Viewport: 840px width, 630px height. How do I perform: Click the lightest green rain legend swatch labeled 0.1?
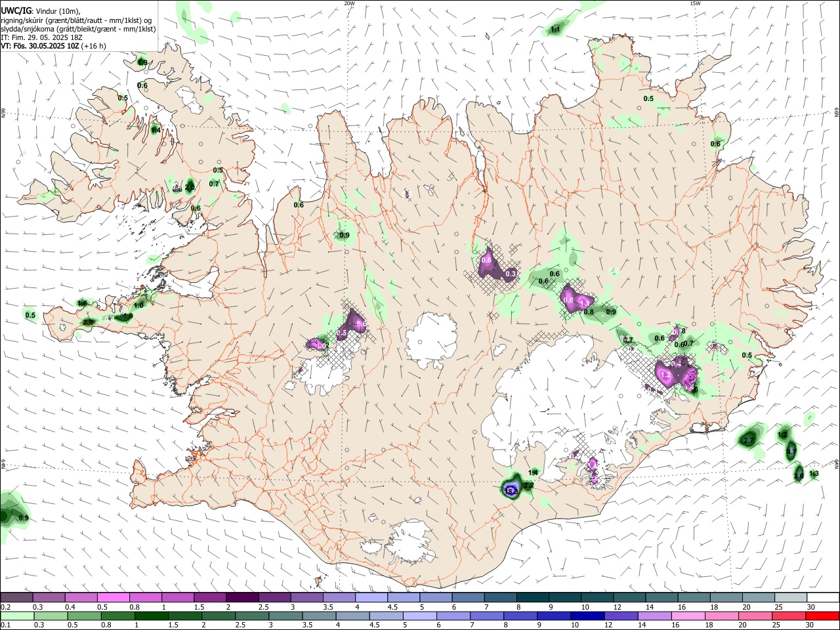point(16,616)
